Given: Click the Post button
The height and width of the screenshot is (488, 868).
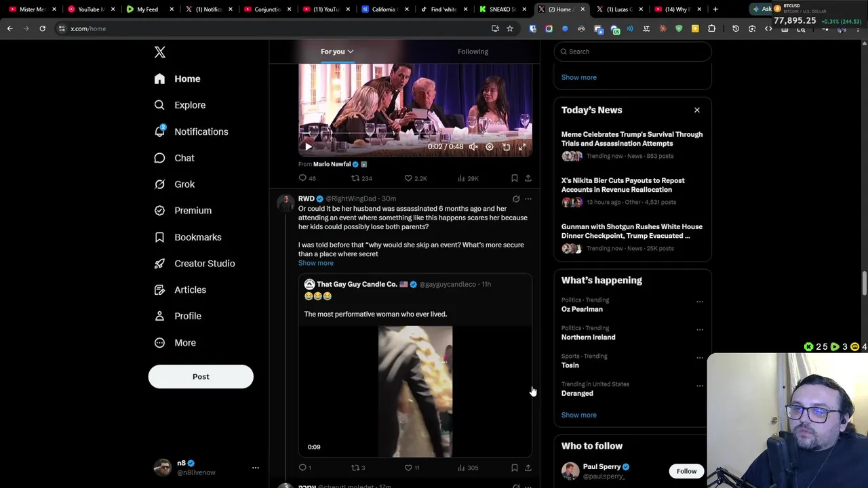Looking at the screenshot, I should coord(201,377).
